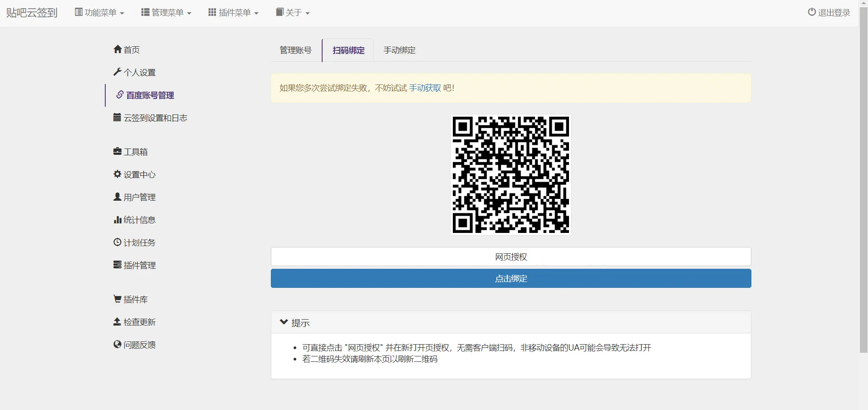Click the shopping cart icon for 插件库
Image resolution: width=868 pixels, height=410 pixels.
[118, 299]
